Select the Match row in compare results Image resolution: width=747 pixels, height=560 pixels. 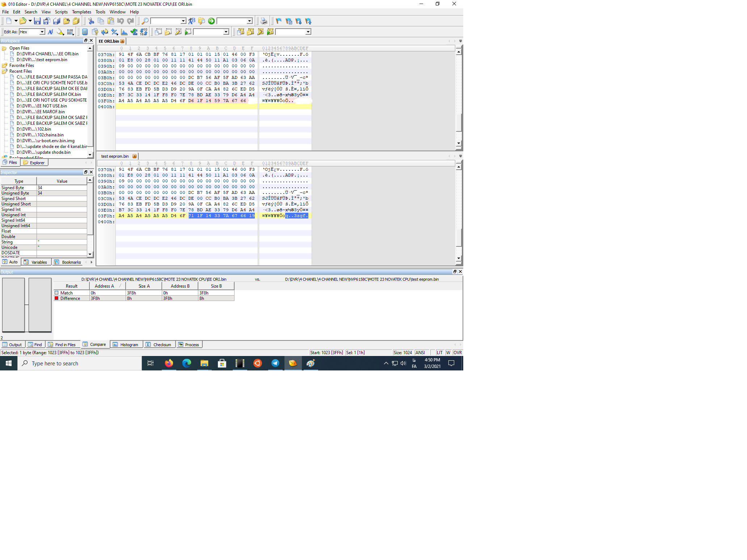tap(144, 293)
